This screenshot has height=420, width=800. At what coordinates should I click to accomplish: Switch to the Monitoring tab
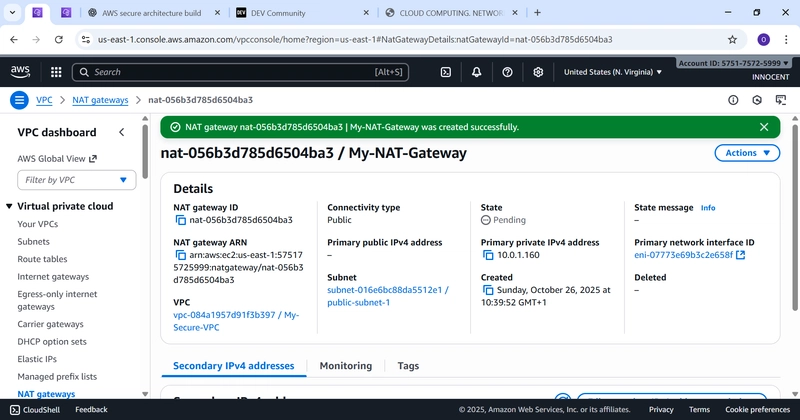click(345, 366)
